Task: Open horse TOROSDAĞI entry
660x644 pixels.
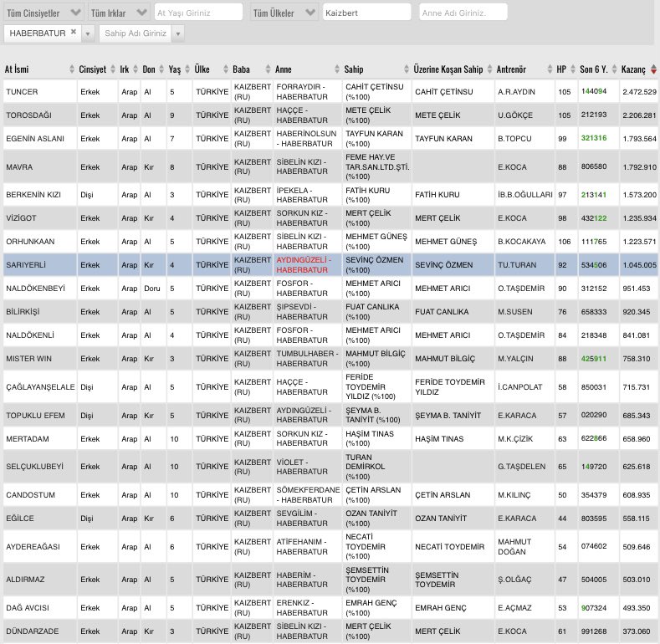Action: (28, 115)
